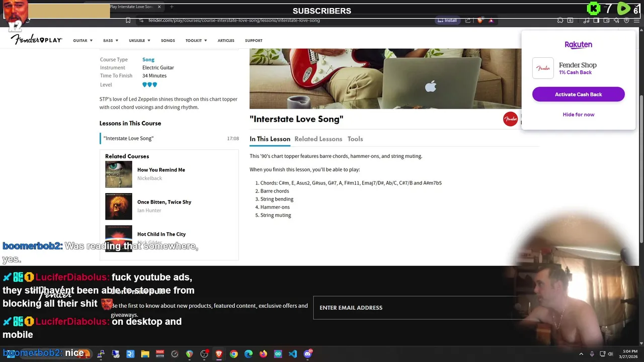Open the UKULELE dropdown menu

tap(139, 41)
